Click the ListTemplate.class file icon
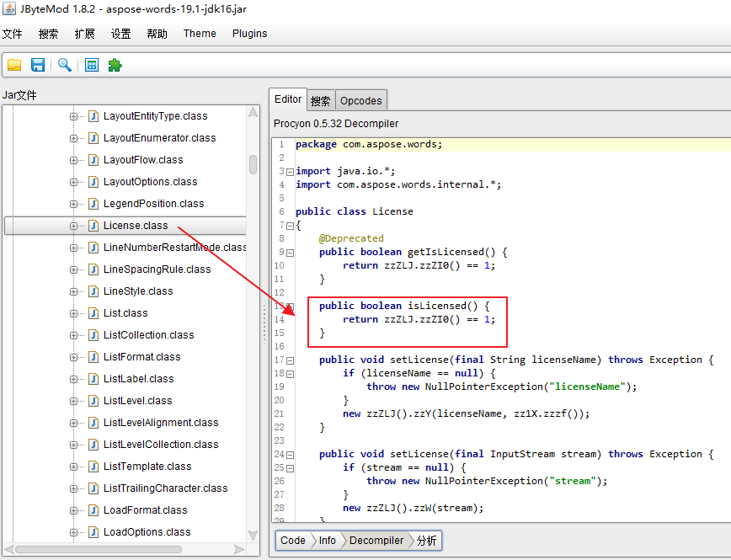The height and width of the screenshot is (560, 731). (93, 467)
